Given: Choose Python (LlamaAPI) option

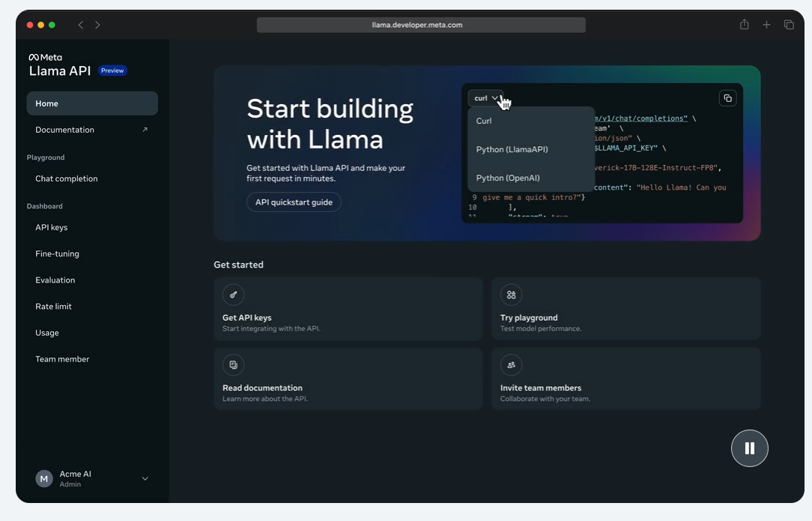Looking at the screenshot, I should point(531,149).
